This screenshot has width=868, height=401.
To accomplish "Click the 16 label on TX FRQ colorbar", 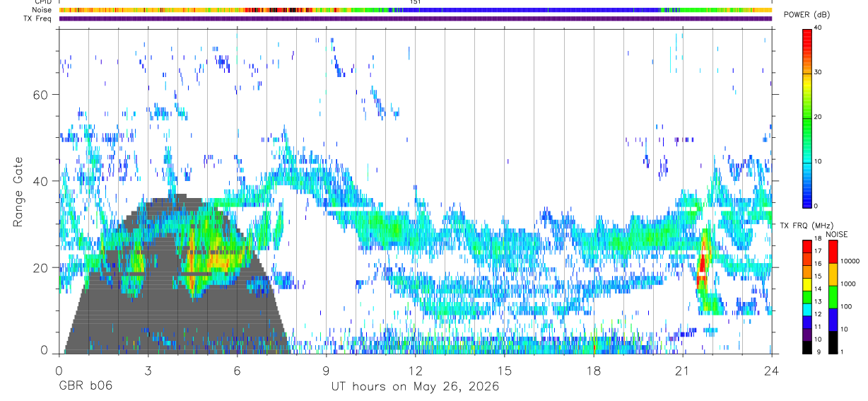I will (x=818, y=264).
